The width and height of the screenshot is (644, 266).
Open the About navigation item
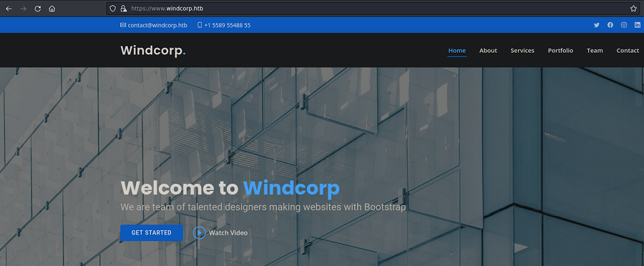point(488,51)
